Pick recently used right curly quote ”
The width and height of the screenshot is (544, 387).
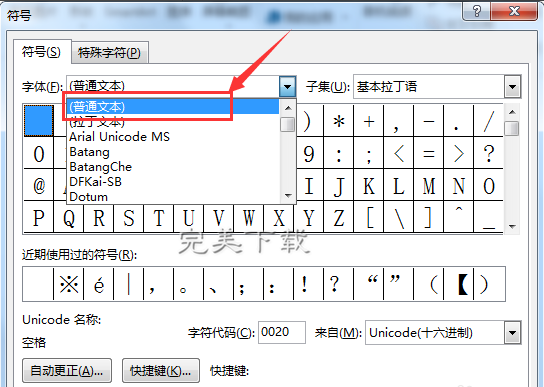[399, 284]
